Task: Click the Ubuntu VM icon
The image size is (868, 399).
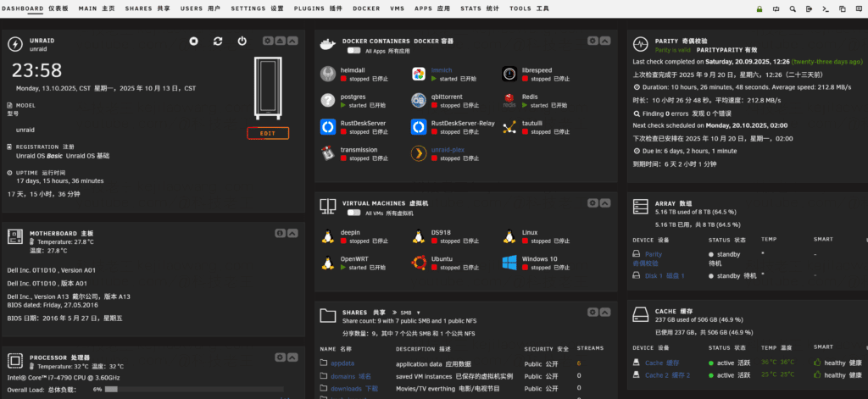Action: coord(419,263)
